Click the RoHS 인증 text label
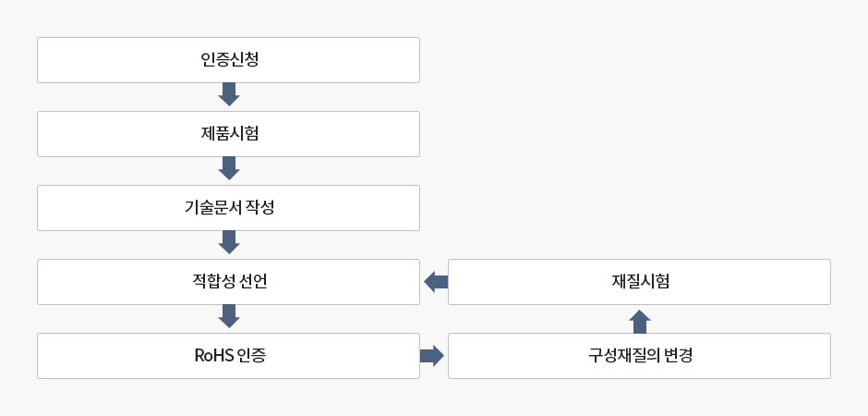Screen dimensions: 868x416 [x=229, y=356]
